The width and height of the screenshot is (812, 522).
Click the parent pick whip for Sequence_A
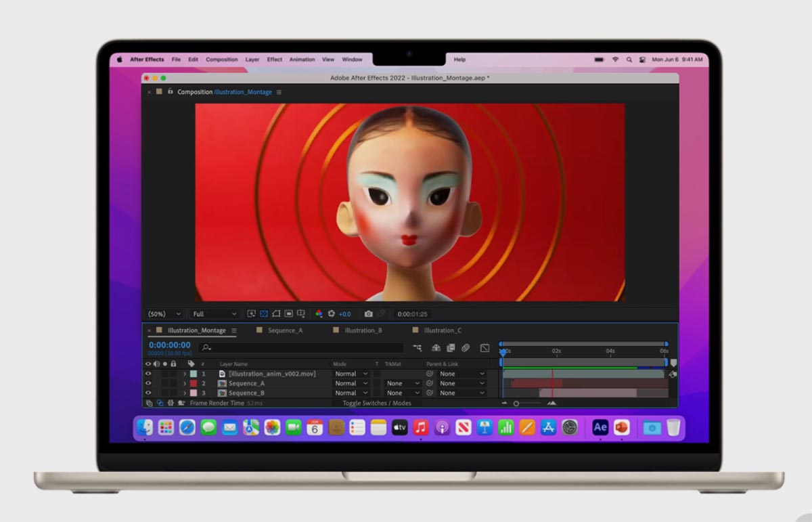click(430, 383)
